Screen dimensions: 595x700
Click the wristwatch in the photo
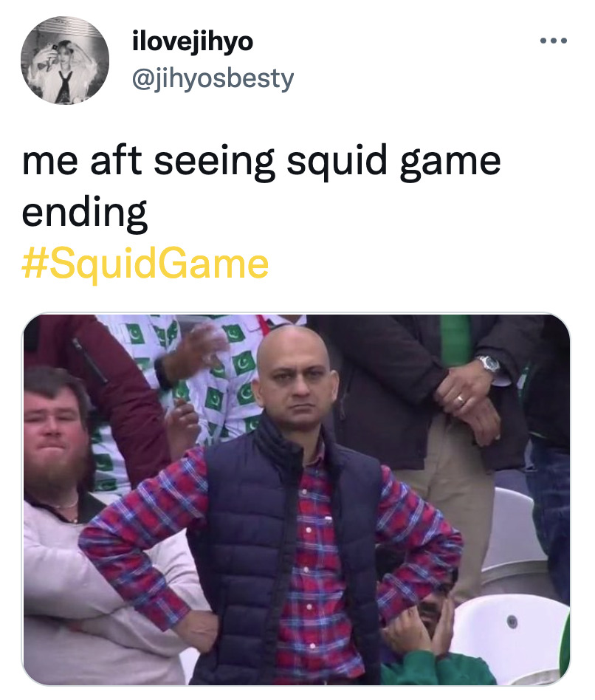pos(489,365)
